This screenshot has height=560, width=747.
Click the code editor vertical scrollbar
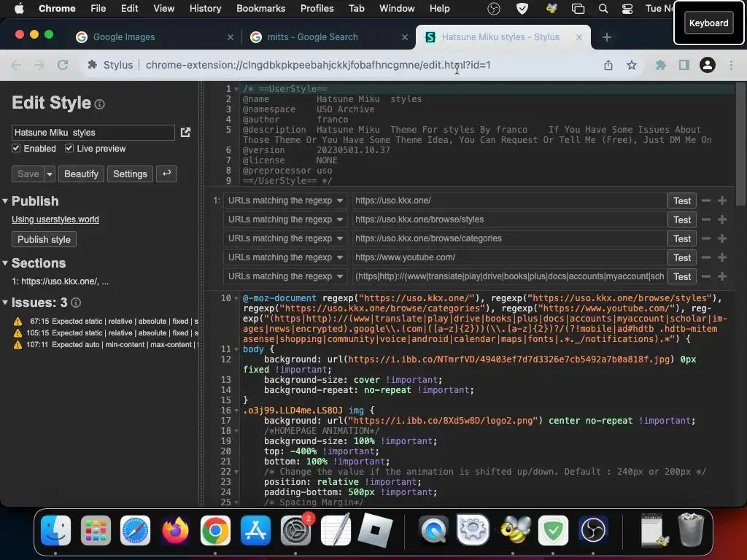click(740, 143)
